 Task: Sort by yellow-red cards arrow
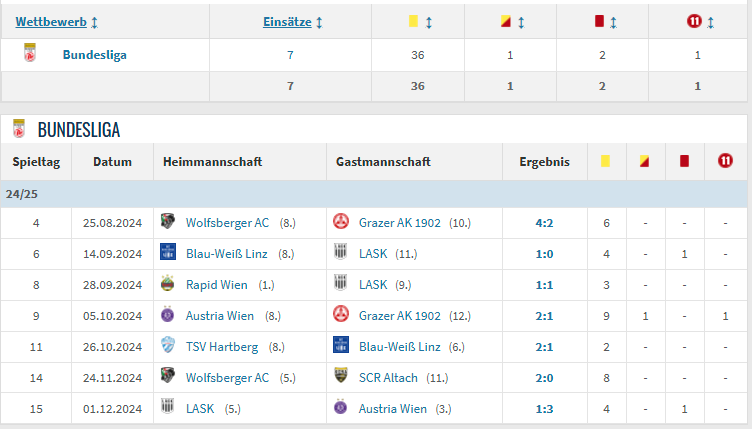tap(521, 22)
